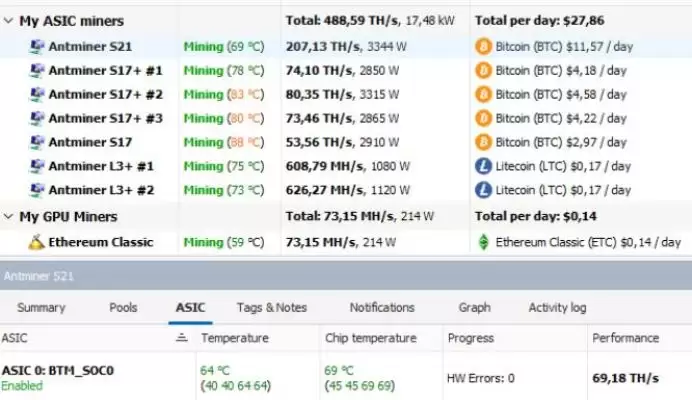Viewport: 692px width, 400px height.
Task: Click the Performance column header
Action: tap(625, 339)
